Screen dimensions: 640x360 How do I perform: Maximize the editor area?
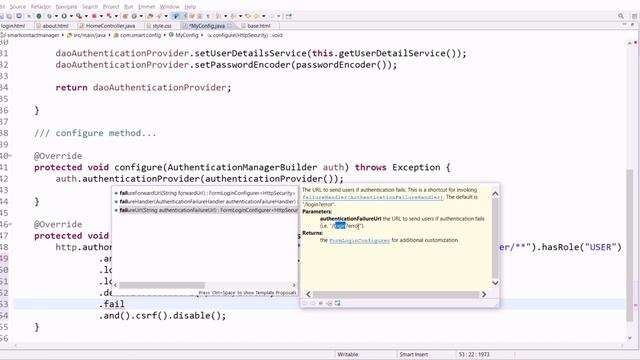point(633,25)
